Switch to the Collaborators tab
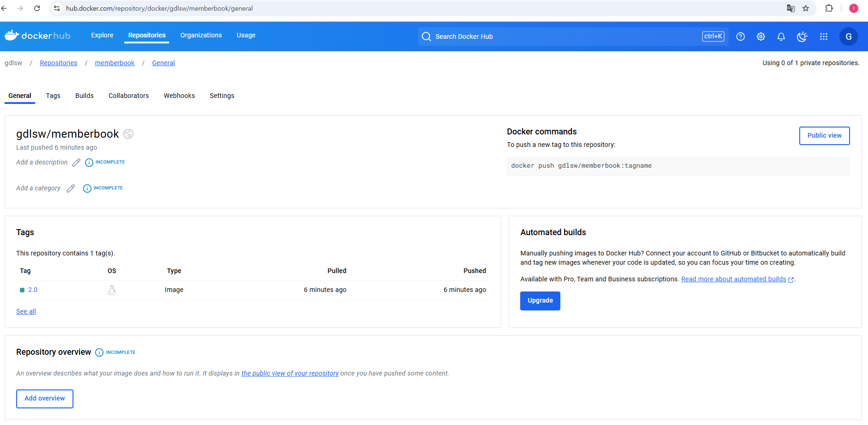Image resolution: width=868 pixels, height=425 pixels. pyautogui.click(x=128, y=96)
